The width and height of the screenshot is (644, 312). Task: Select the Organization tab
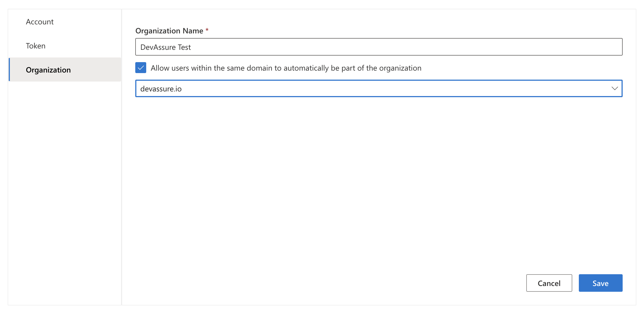coord(65,70)
